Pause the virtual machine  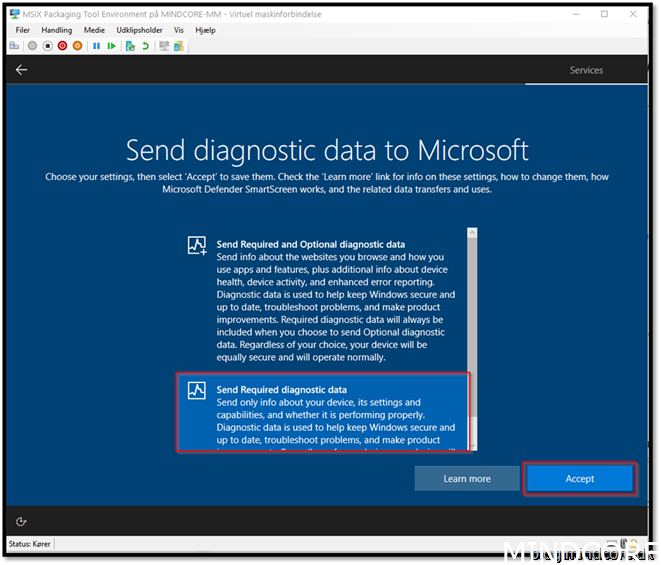(x=97, y=46)
